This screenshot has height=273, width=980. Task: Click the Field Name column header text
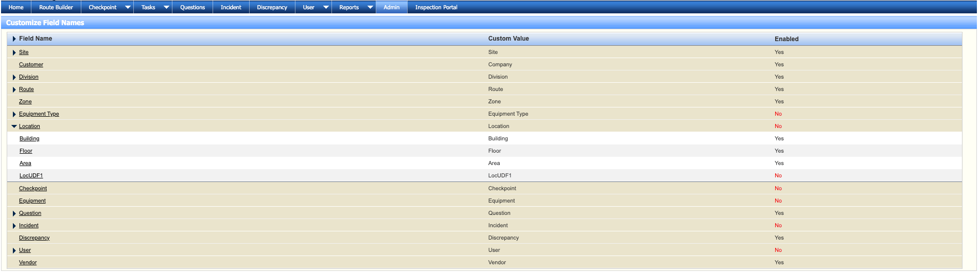(36, 39)
